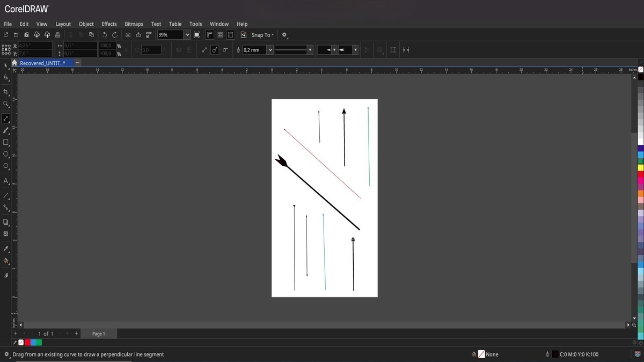
Task: Open the Tools menu
Action: point(195,24)
